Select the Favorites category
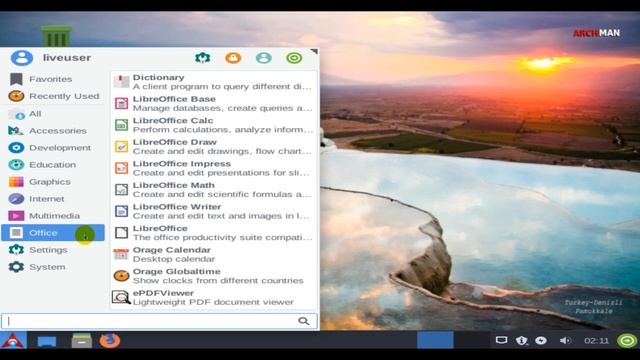This screenshot has height=360, width=640. click(x=53, y=79)
